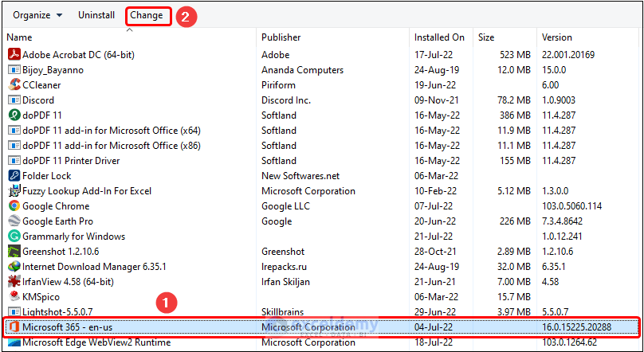Select the Google Earth Pro entry
The height and width of the screenshot is (352, 644).
point(57,221)
